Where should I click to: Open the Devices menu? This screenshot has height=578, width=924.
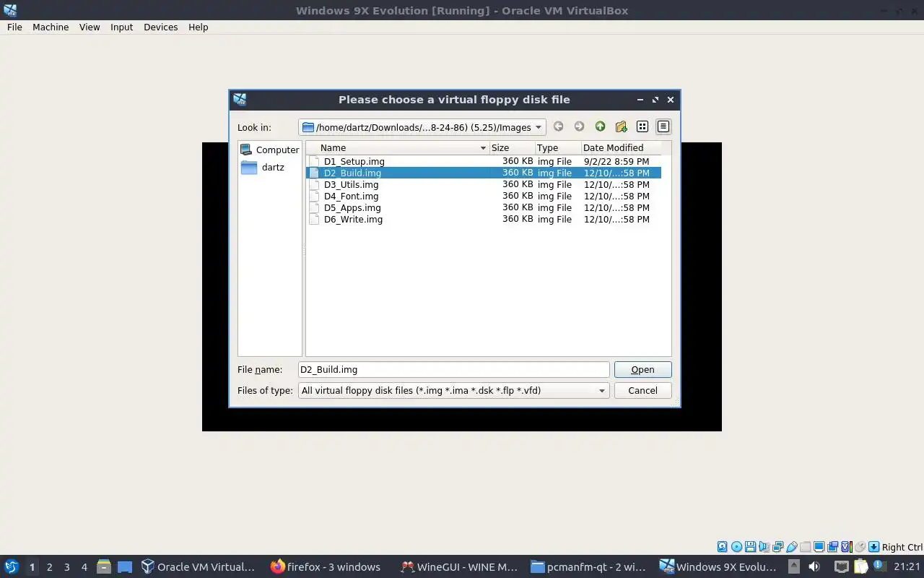tap(160, 27)
